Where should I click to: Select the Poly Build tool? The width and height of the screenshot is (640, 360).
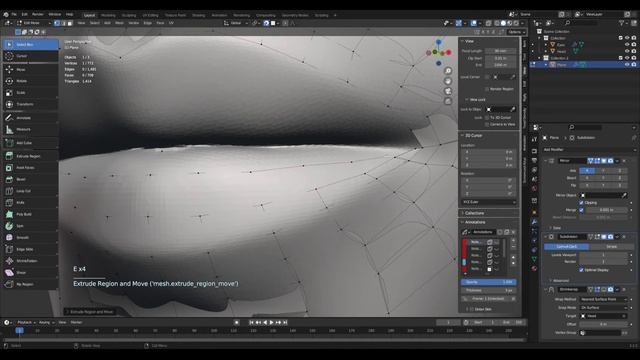tap(31, 214)
